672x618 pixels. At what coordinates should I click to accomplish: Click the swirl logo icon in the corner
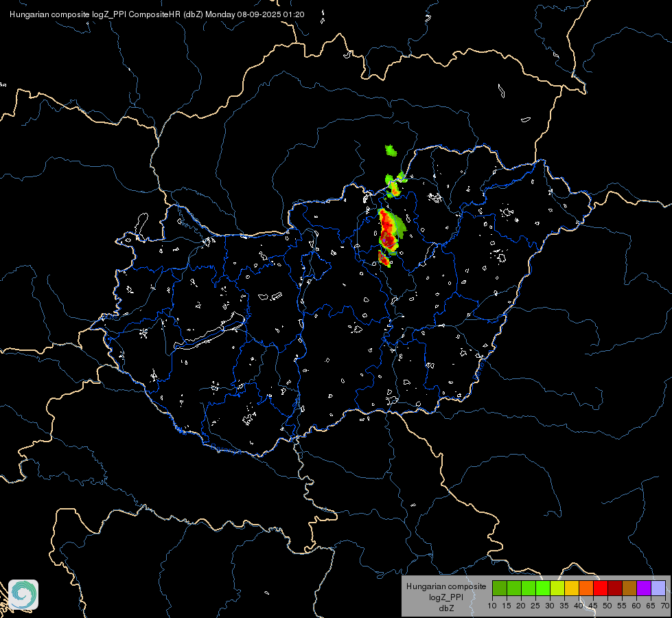point(23,595)
